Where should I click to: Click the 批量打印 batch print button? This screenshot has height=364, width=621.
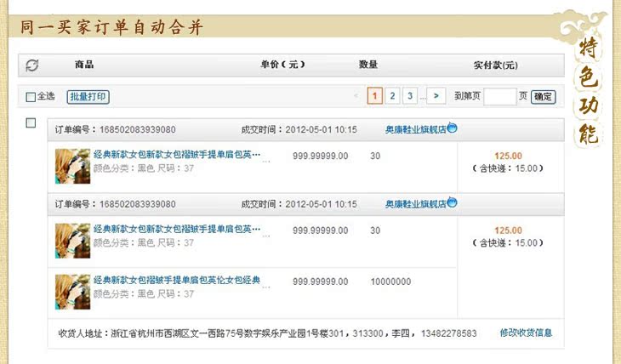pyautogui.click(x=88, y=97)
